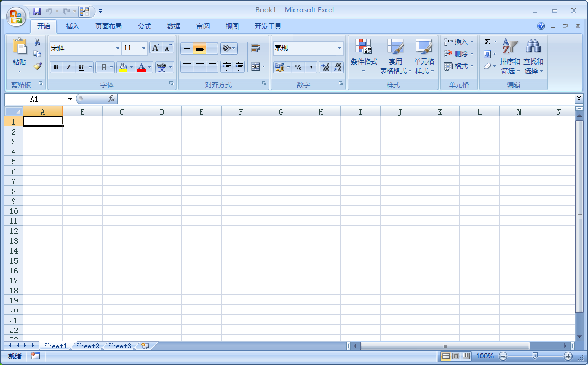The height and width of the screenshot is (365, 588).
Task: Click the macro record icon in status bar
Action: pyautogui.click(x=35, y=356)
